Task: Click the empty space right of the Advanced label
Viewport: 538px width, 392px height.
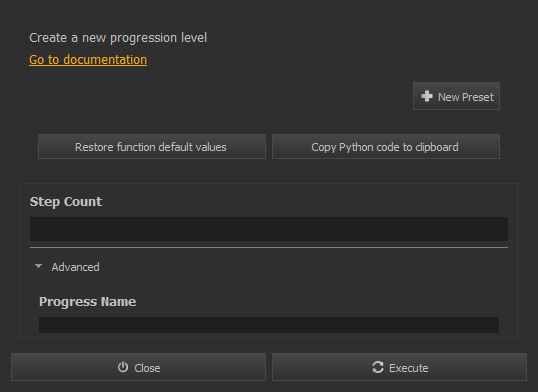Action: pos(302,267)
